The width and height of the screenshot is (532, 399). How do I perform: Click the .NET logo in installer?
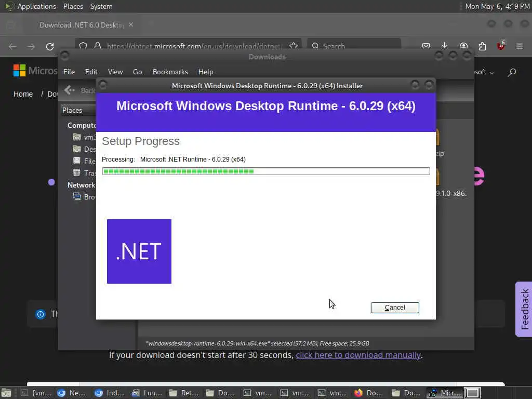(139, 251)
